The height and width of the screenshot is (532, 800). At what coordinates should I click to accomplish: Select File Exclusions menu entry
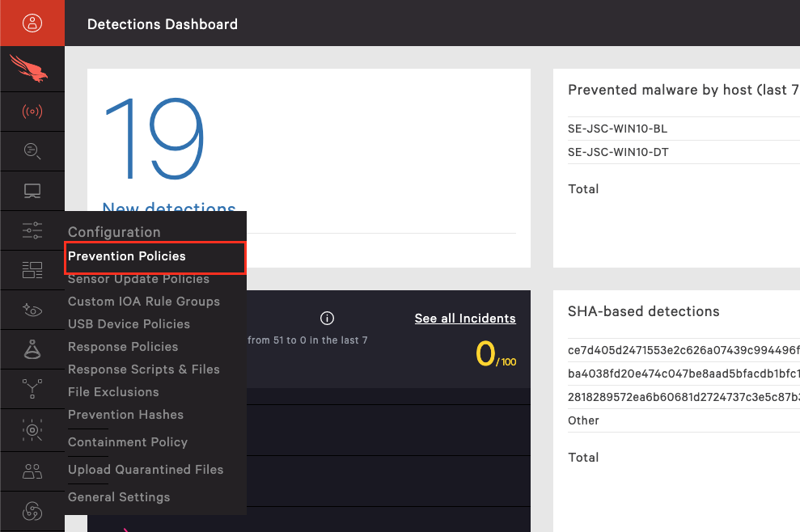[x=113, y=392]
